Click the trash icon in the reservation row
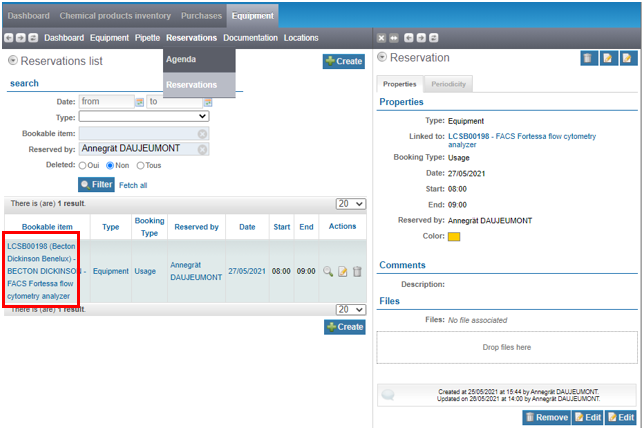This screenshot has width=643, height=432. (357, 271)
